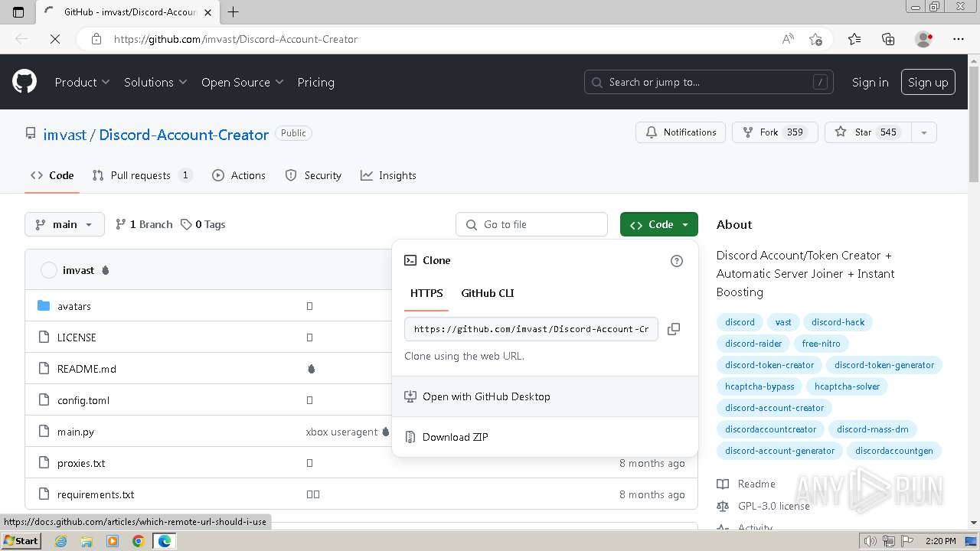
Task: Copy the clone URL to clipboard
Action: [674, 329]
